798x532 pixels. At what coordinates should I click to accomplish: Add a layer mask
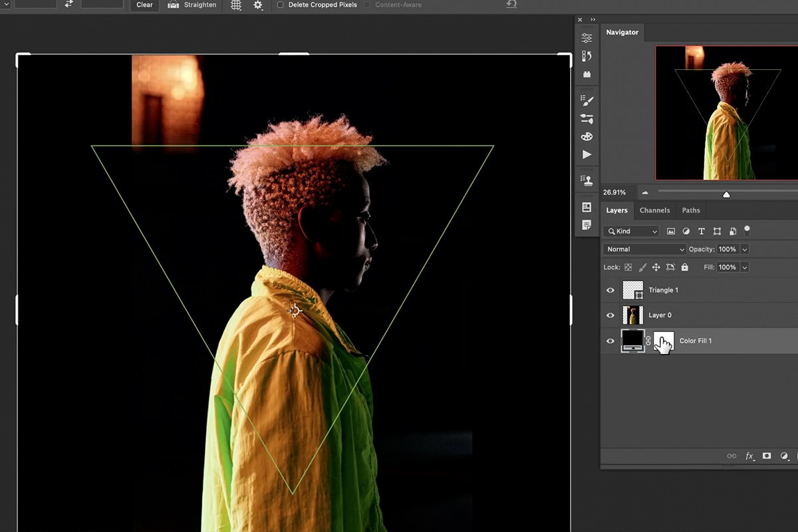coord(767,456)
